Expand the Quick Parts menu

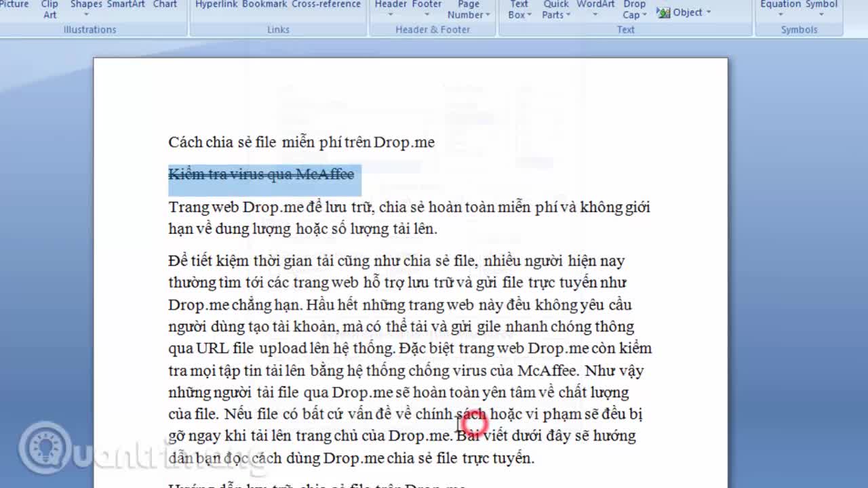click(x=556, y=9)
